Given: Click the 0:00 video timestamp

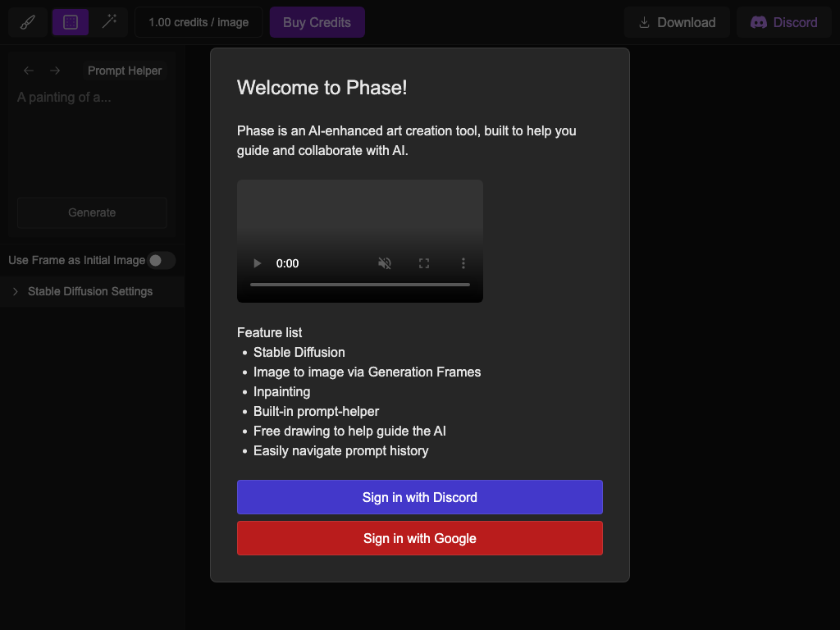Looking at the screenshot, I should [x=287, y=263].
